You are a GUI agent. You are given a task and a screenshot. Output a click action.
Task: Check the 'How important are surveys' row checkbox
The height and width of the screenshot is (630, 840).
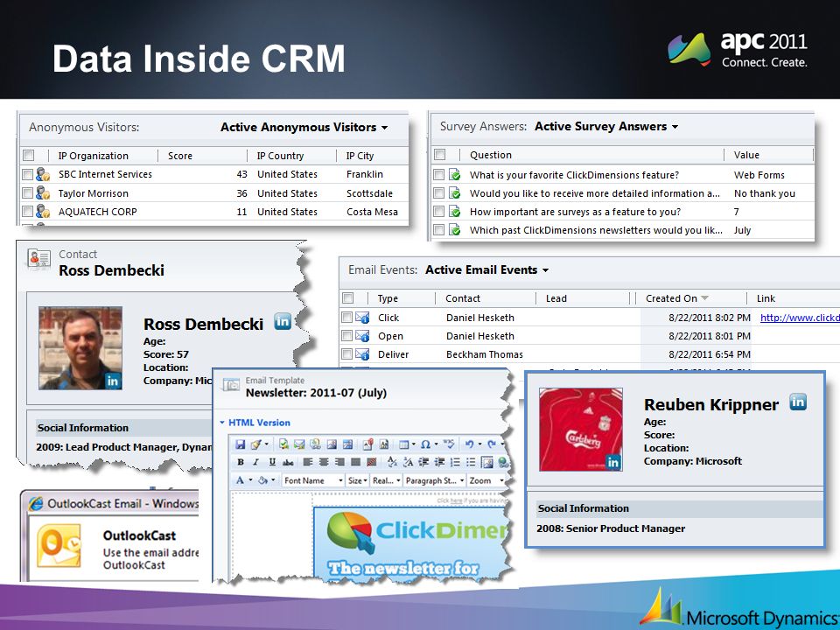pyautogui.click(x=438, y=212)
